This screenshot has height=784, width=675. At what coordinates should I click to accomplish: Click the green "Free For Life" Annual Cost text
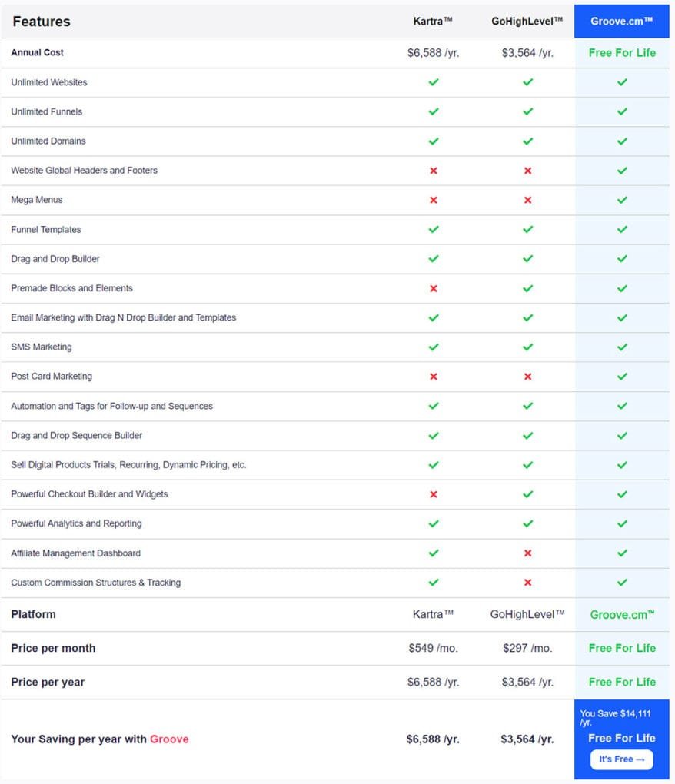pos(622,53)
